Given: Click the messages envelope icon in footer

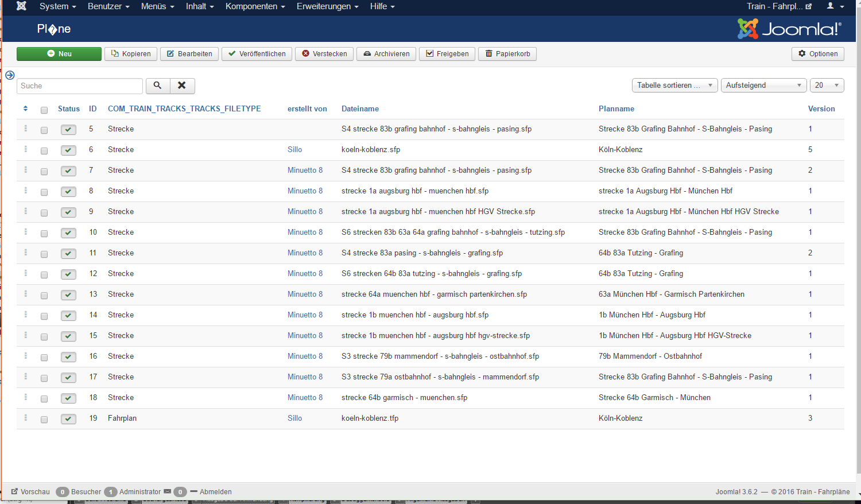Looking at the screenshot, I should pyautogui.click(x=168, y=491).
